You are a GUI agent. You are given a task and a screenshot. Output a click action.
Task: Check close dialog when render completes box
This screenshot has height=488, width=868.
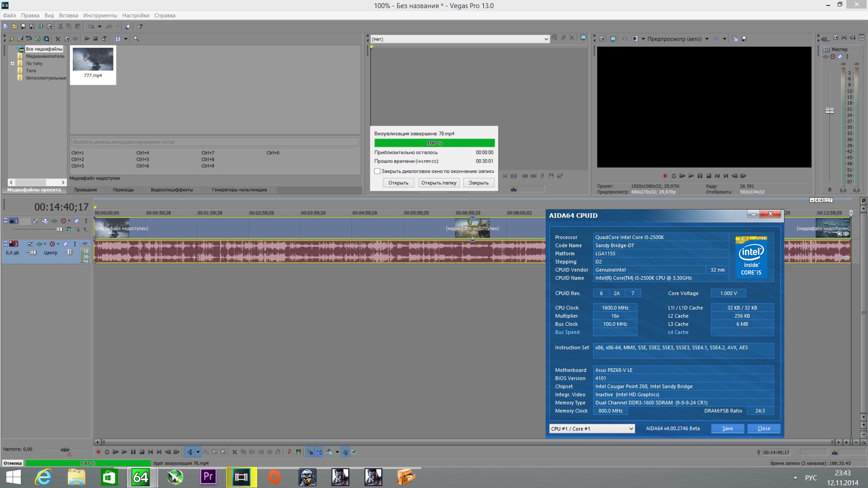point(377,171)
